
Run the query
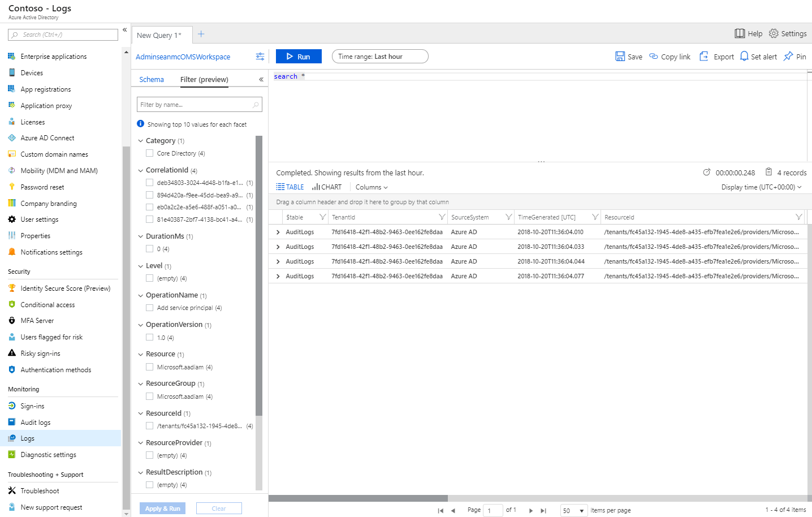(x=299, y=57)
